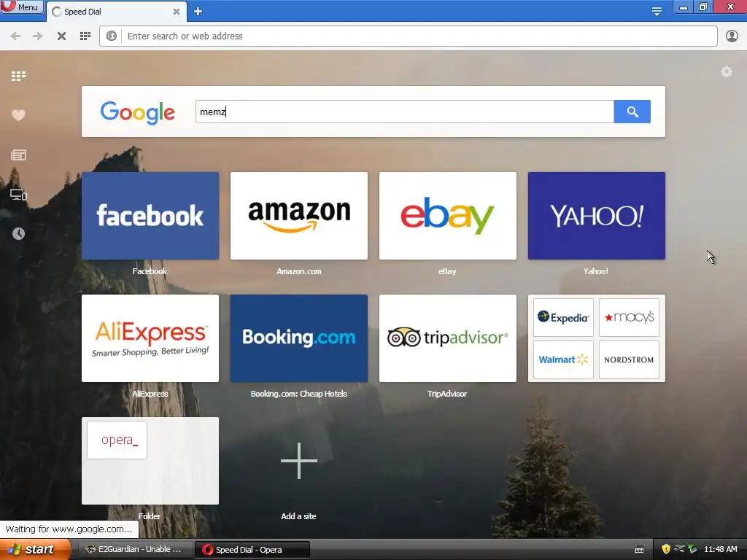Click the keyboard icon in taskbar
This screenshot has height=560, width=747.
point(639,550)
